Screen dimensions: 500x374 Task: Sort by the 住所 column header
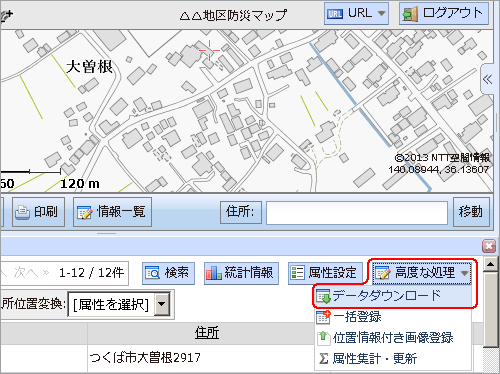pyautogui.click(x=207, y=333)
